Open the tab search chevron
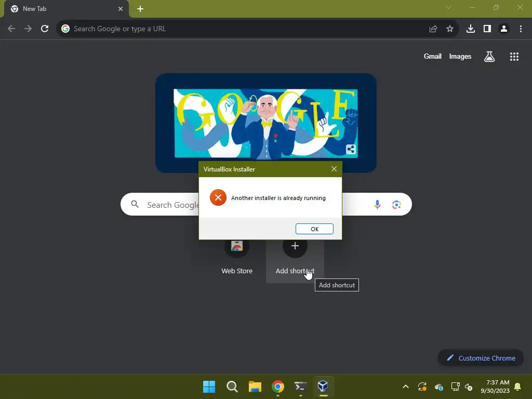The height and width of the screenshot is (399, 532). (448, 7)
